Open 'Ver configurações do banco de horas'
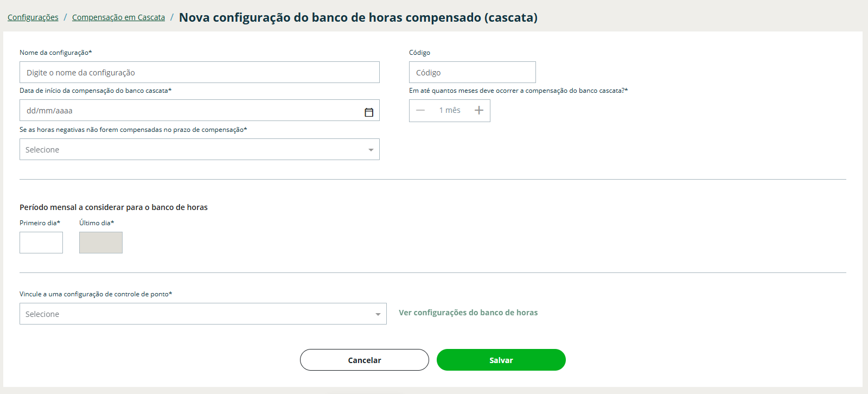This screenshot has width=868, height=394. point(468,313)
